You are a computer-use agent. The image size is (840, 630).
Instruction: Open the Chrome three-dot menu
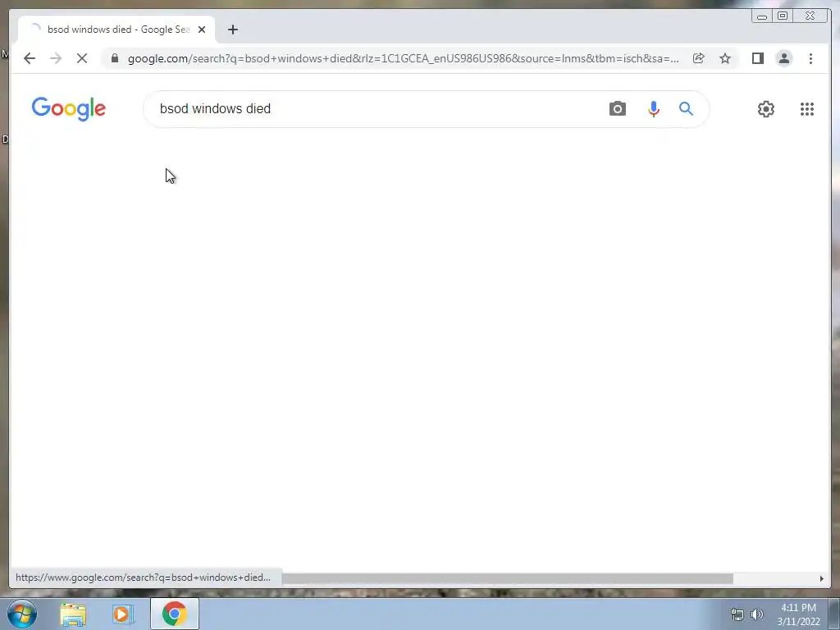(810, 58)
